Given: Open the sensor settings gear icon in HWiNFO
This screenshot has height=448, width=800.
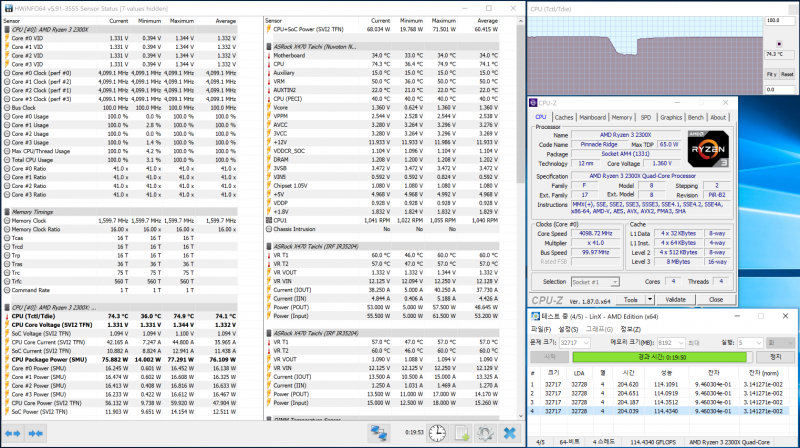Looking at the screenshot, I should 485,433.
